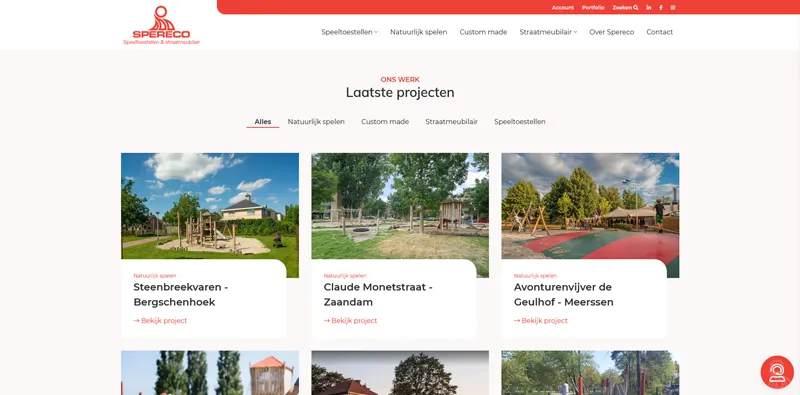Open the Steenbreekvaren project photo
The image size is (800, 395).
pyautogui.click(x=210, y=206)
